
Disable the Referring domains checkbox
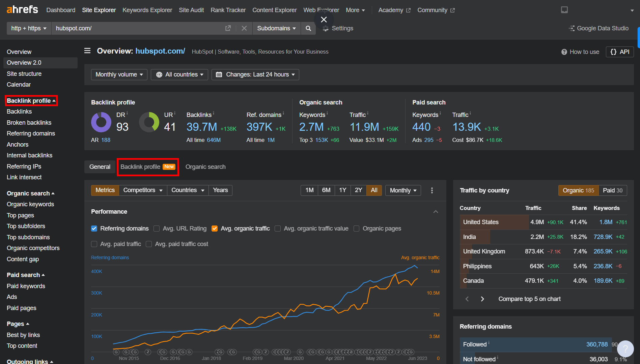coord(94,229)
